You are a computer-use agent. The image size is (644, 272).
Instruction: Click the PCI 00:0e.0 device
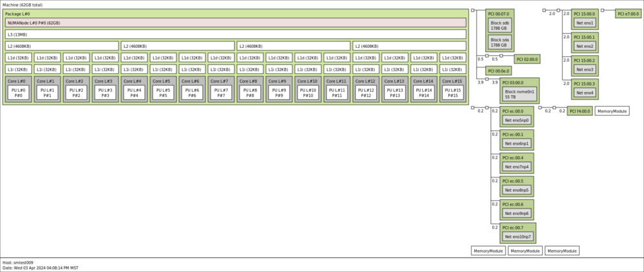tap(498, 71)
